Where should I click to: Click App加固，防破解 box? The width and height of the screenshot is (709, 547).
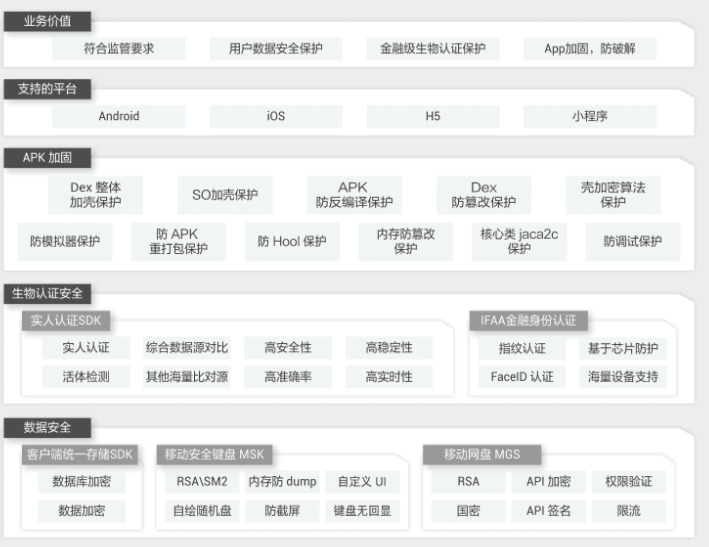click(590, 49)
